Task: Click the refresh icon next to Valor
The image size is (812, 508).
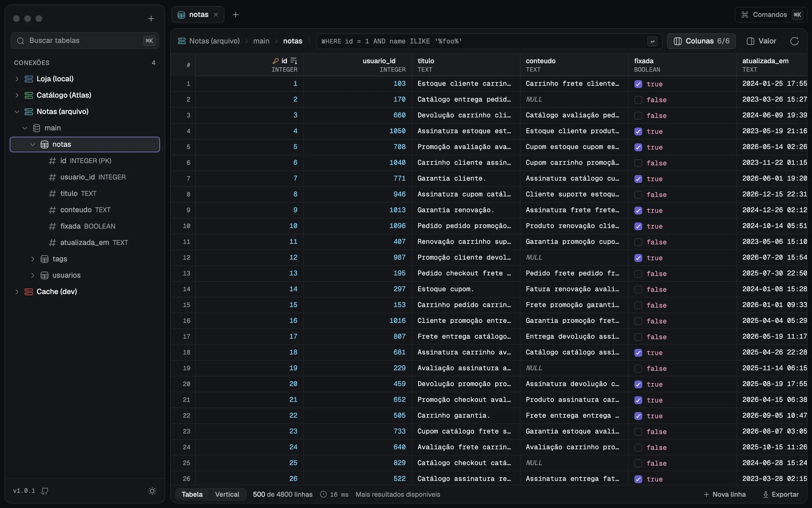Action: point(795,41)
